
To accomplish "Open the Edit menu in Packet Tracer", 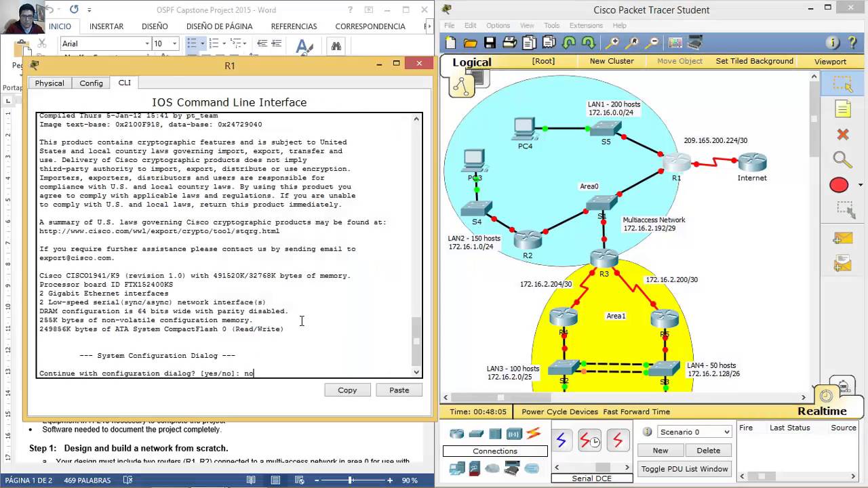I will [x=470, y=26].
